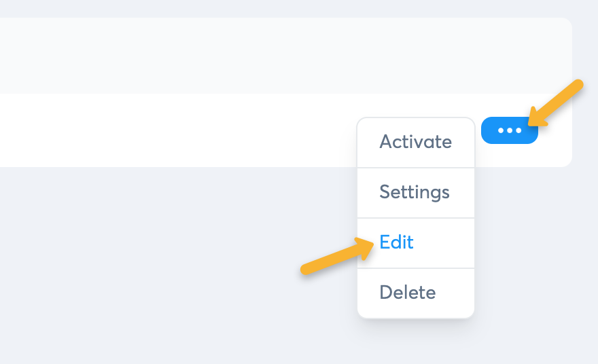Choose the highlighted Edit menu entry
Screen dimensions: 598x364
(397, 242)
